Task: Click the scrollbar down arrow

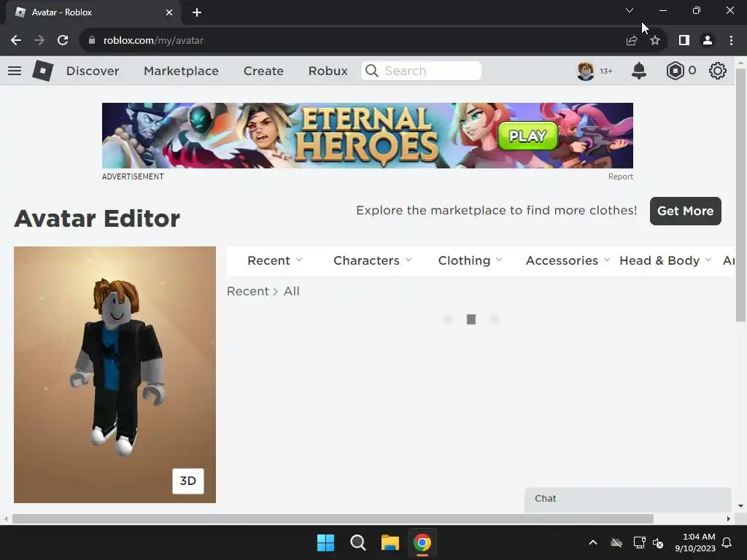Action: 740,506
